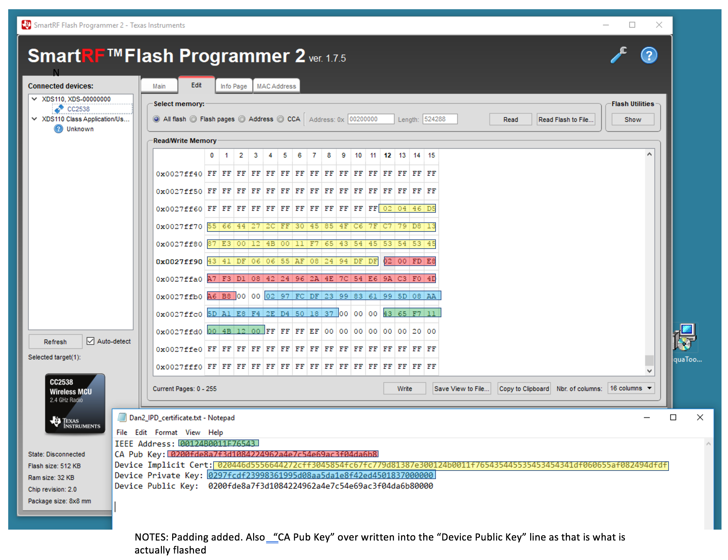Click the SmartRF title bar app icon
This screenshot has height=560, width=728.
pyautogui.click(x=26, y=25)
